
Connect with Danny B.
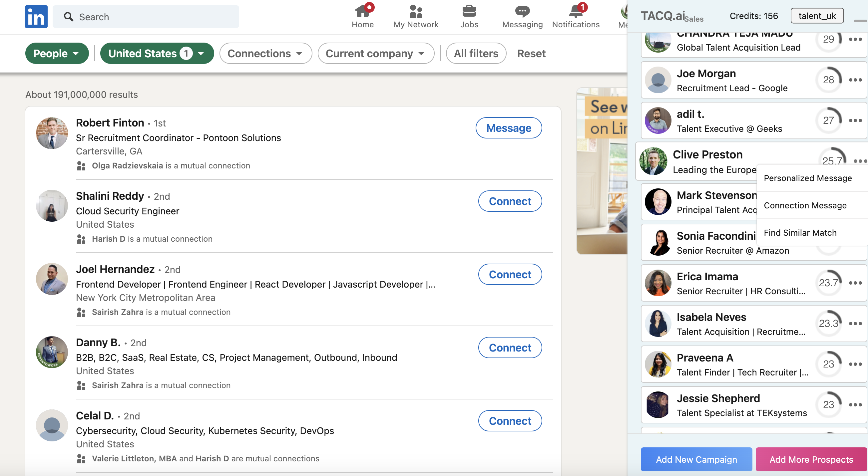coord(510,348)
